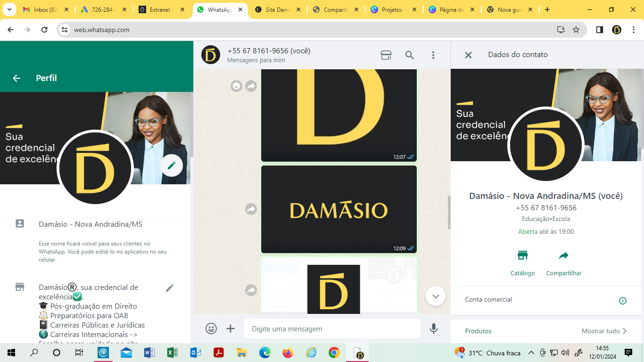
Task: Open the Windows Start menu
Action: (x=11, y=353)
